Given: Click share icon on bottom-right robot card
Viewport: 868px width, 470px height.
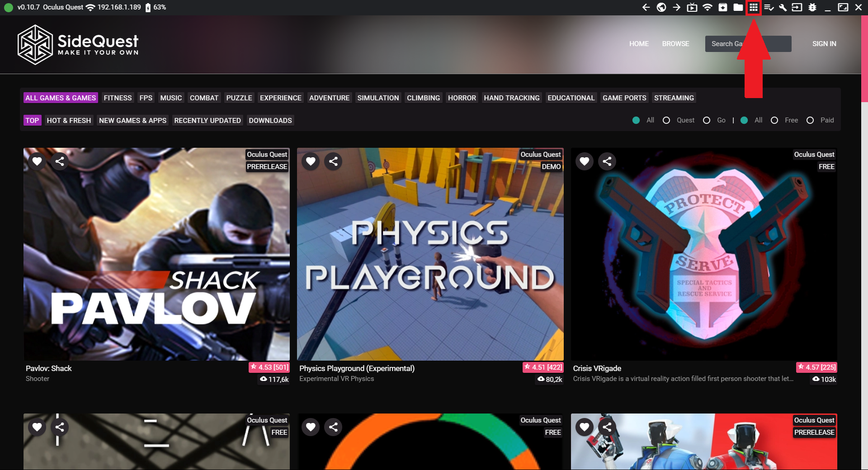Looking at the screenshot, I should 607,427.
